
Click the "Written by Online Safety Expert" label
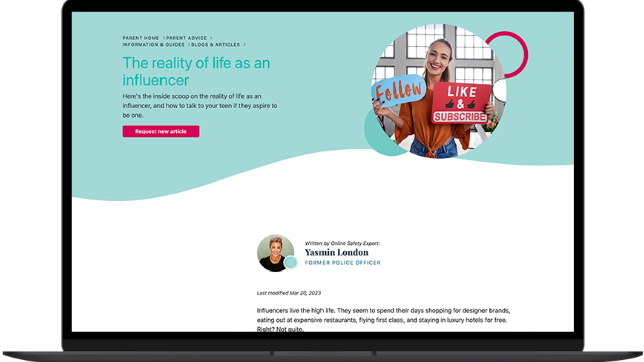point(343,243)
